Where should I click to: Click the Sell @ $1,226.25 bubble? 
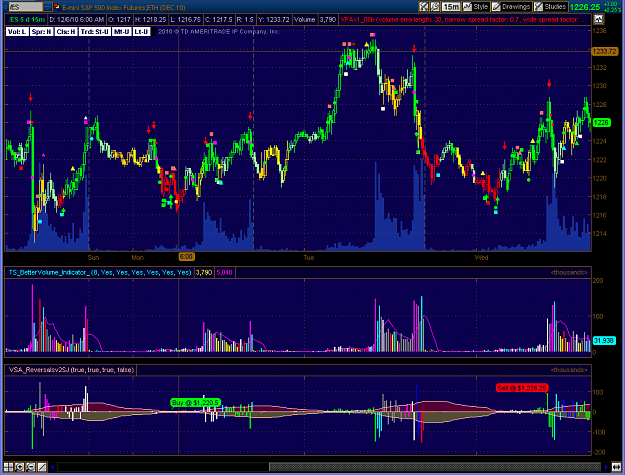522,388
